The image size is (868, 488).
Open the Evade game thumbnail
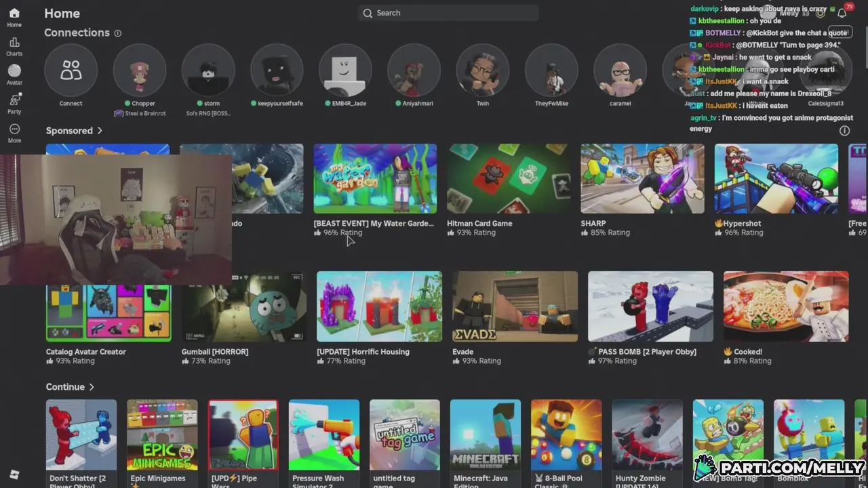point(515,306)
